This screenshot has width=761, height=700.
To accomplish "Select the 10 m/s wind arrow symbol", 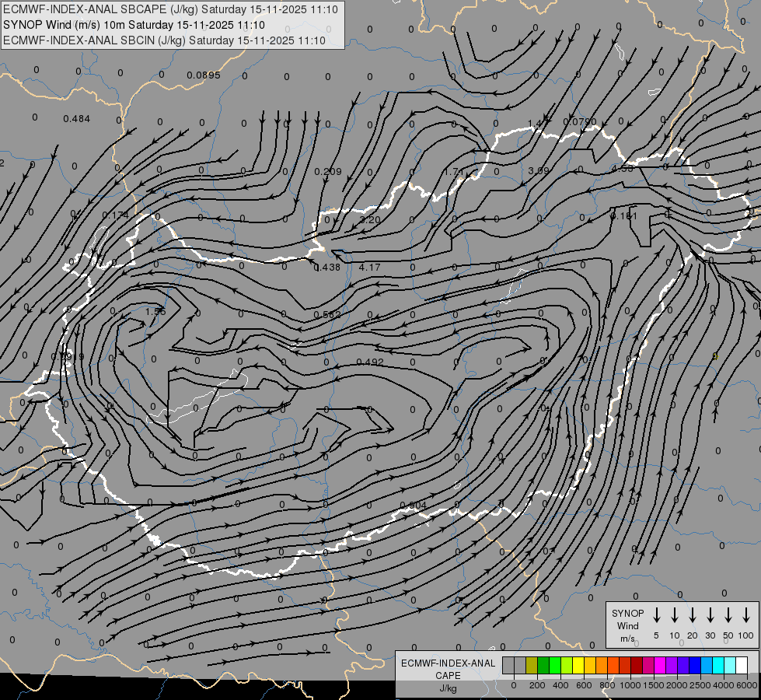I will pos(675,614).
